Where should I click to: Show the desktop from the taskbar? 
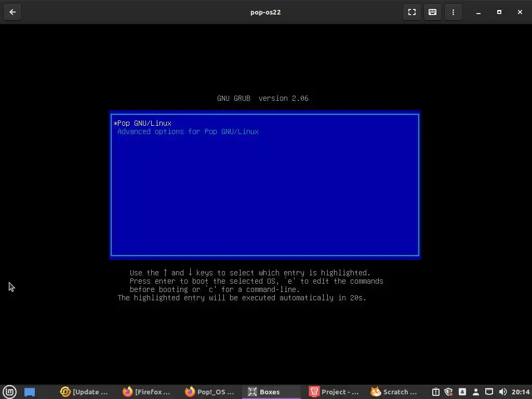click(x=30, y=392)
